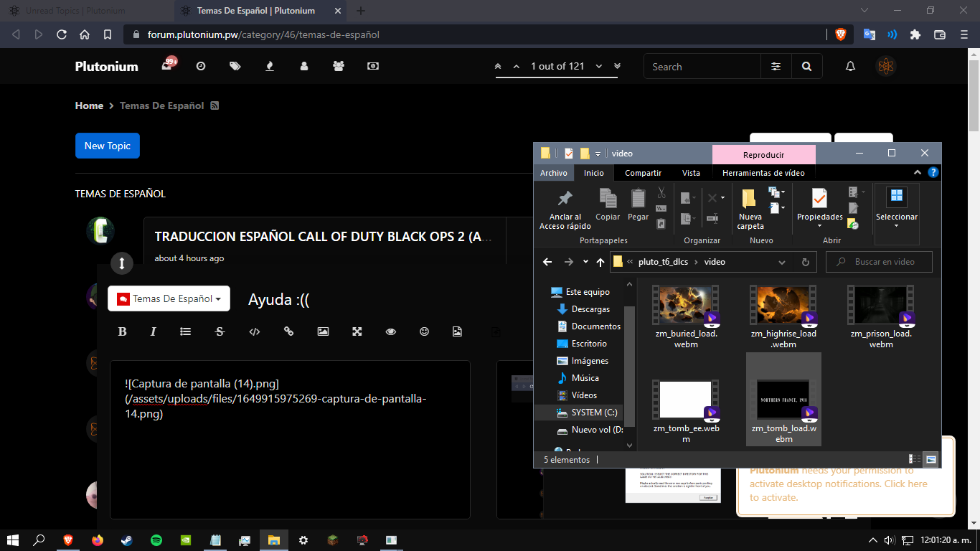Select zm_buried_load.webm file
The image size is (980, 551).
pyautogui.click(x=686, y=316)
